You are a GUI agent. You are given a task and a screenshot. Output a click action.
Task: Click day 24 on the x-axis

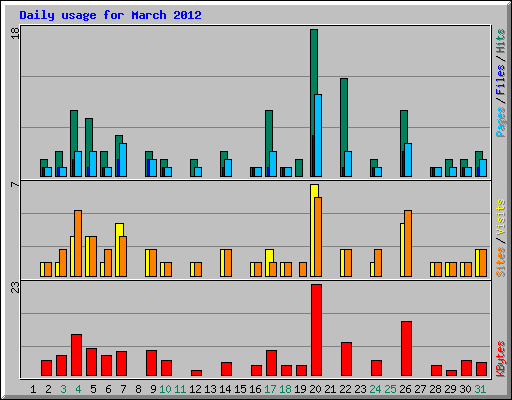click(x=375, y=389)
